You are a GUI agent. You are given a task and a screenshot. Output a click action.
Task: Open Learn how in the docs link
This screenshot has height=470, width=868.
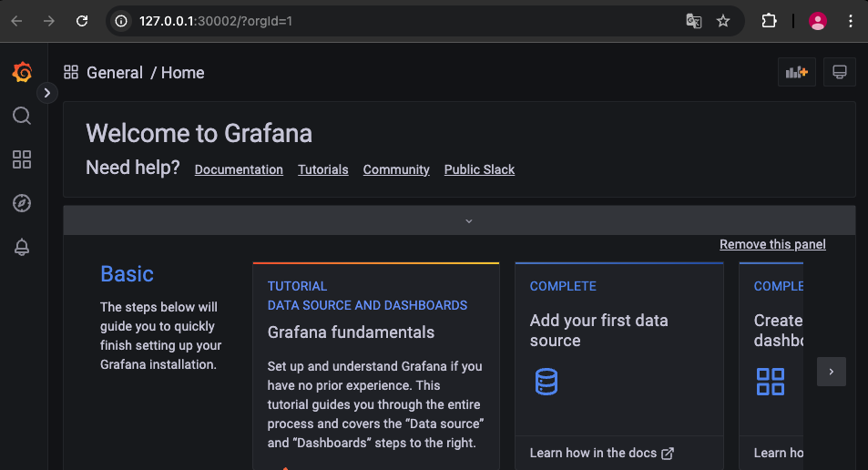pyautogui.click(x=601, y=453)
